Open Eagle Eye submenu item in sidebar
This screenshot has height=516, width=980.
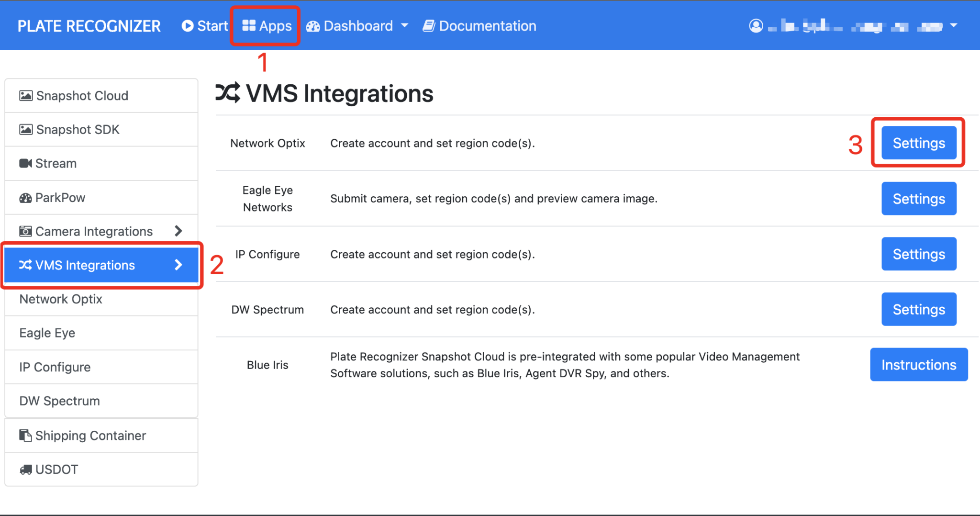[x=101, y=333]
